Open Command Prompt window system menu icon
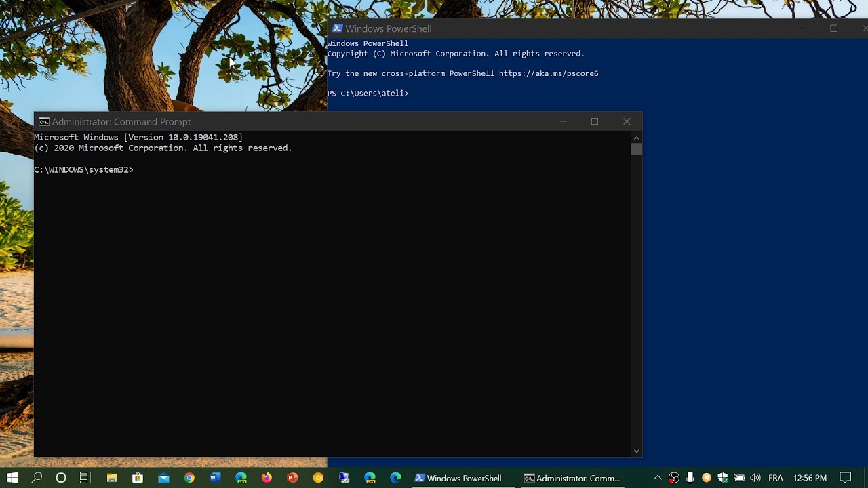Screen dimensions: 868x488 tap(44, 122)
